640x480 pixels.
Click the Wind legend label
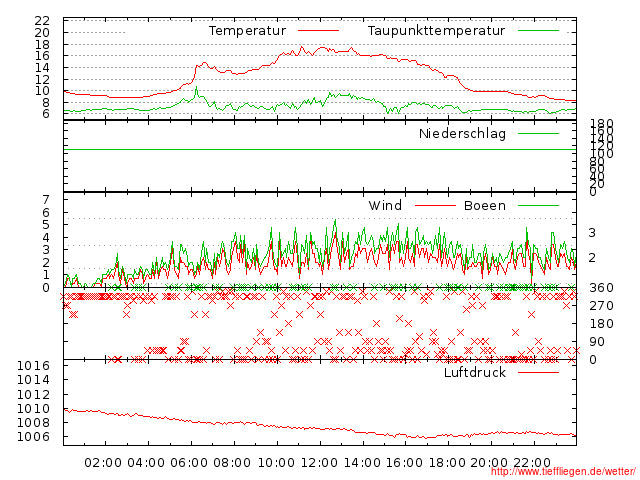tap(385, 205)
